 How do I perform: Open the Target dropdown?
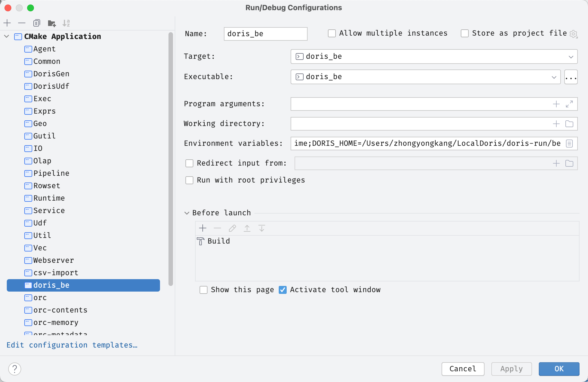click(571, 57)
